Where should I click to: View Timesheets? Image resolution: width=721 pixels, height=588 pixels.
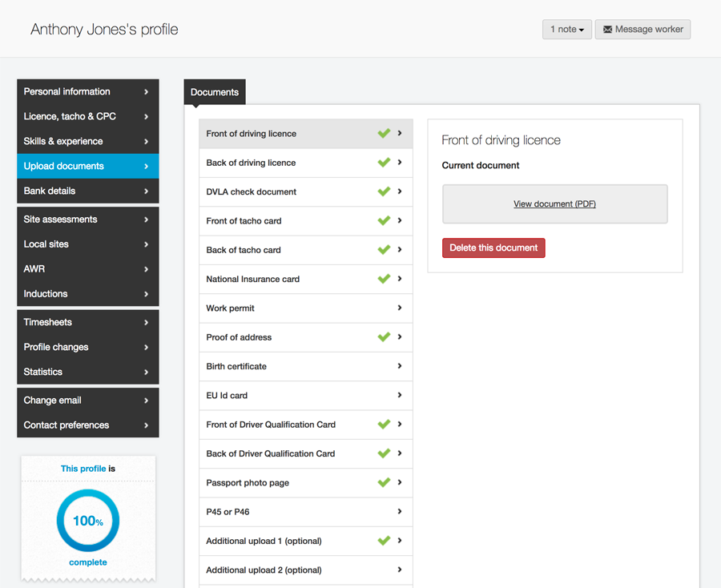pyautogui.click(x=88, y=322)
